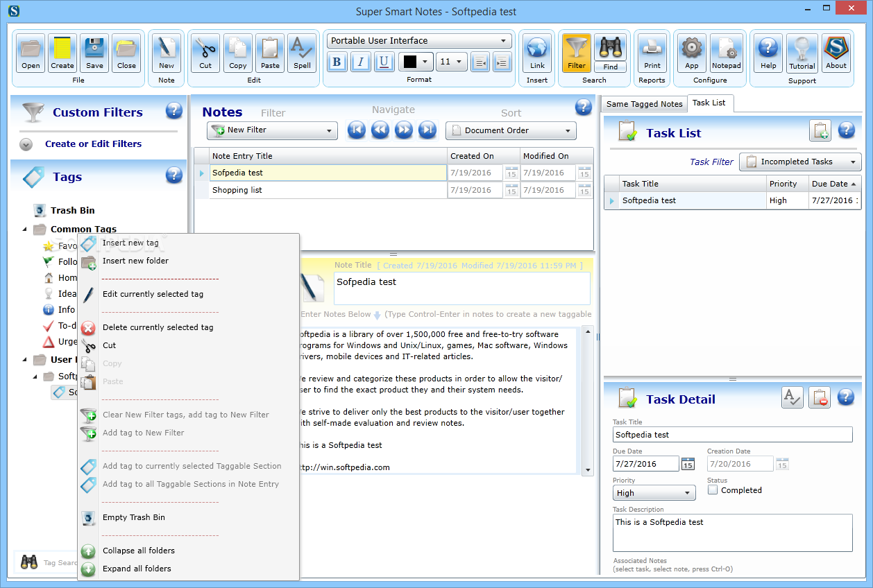The image size is (873, 588).
Task: Expand Create or Edit Filters chevron
Action: (26, 144)
